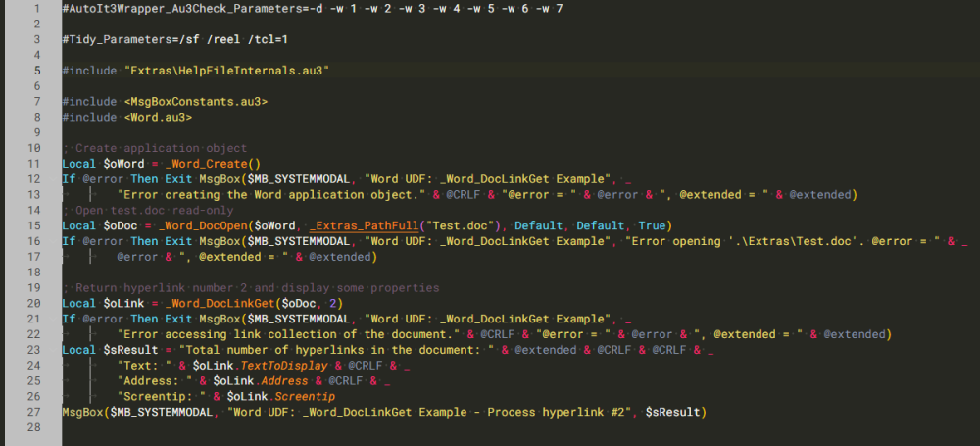The width and height of the screenshot is (980, 446).
Task: Click the "Extras\HelpFileInternals.au3" include string
Action: click(x=226, y=71)
